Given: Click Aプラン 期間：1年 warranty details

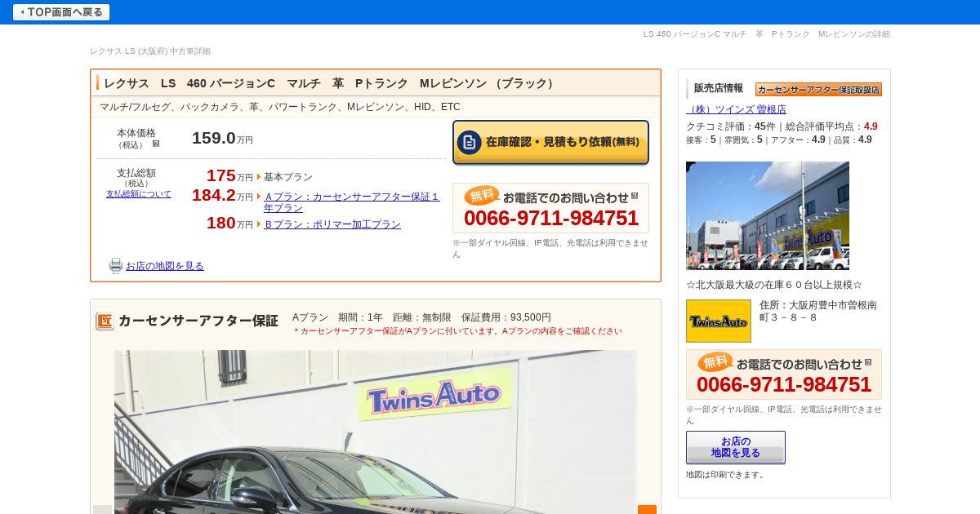Looking at the screenshot, I should click(x=421, y=317).
